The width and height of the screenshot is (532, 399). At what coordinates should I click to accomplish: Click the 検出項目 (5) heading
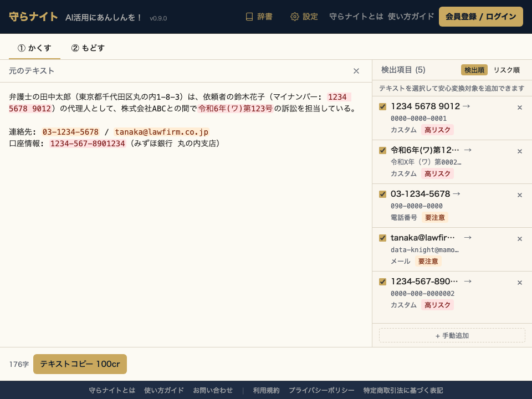point(403,70)
